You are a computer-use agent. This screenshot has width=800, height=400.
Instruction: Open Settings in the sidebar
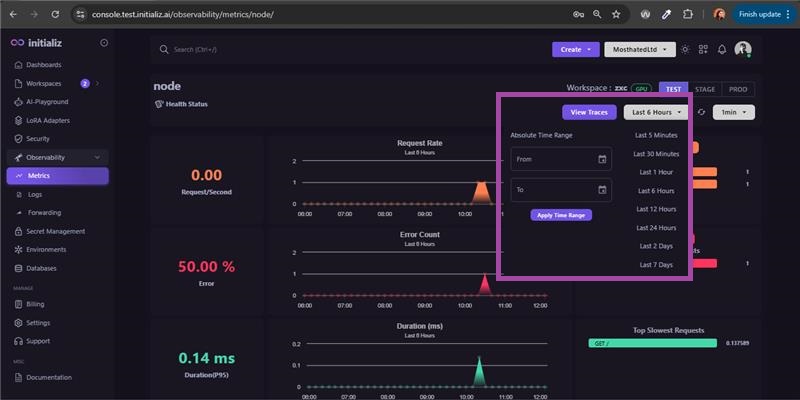click(38, 323)
